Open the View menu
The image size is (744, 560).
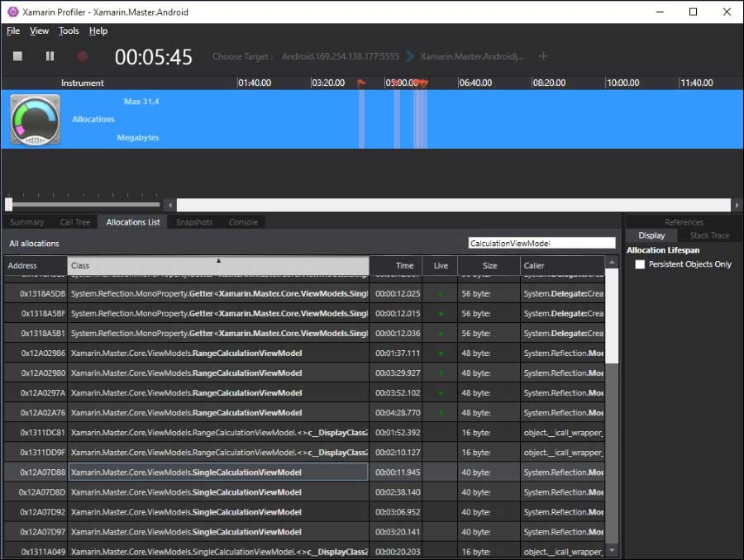coord(39,31)
